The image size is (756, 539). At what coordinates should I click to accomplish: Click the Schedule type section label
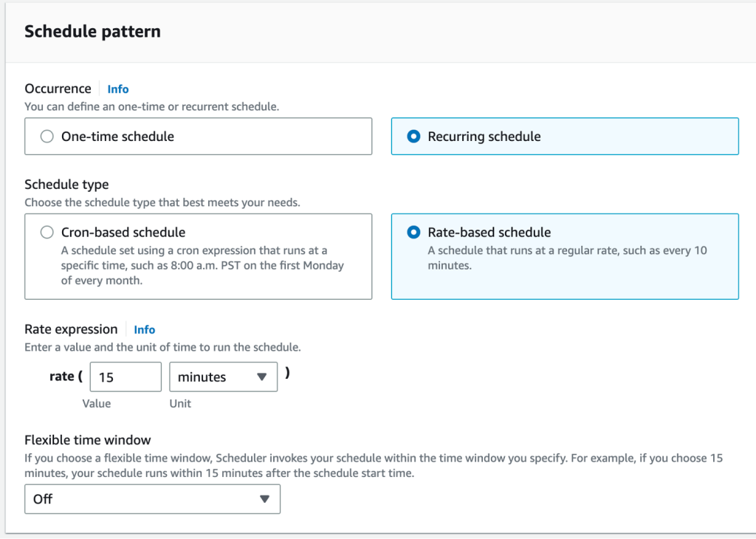[66, 185]
